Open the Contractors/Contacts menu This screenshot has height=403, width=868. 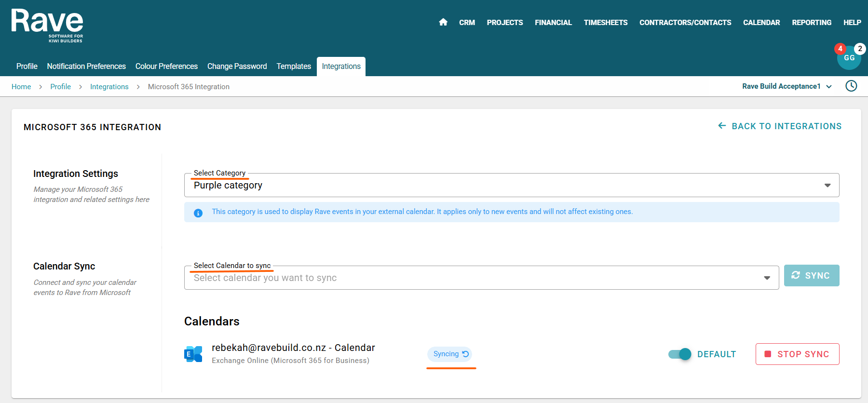(685, 23)
